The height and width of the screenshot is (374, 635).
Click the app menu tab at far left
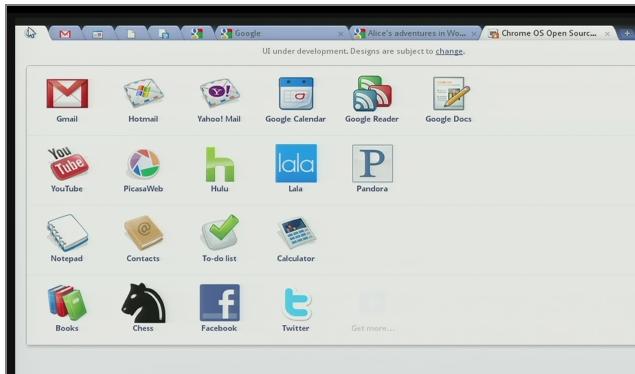[31, 33]
